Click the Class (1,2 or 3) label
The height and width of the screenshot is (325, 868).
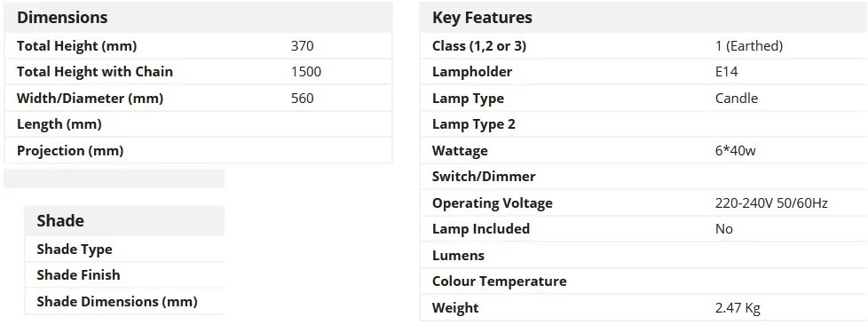[479, 45]
